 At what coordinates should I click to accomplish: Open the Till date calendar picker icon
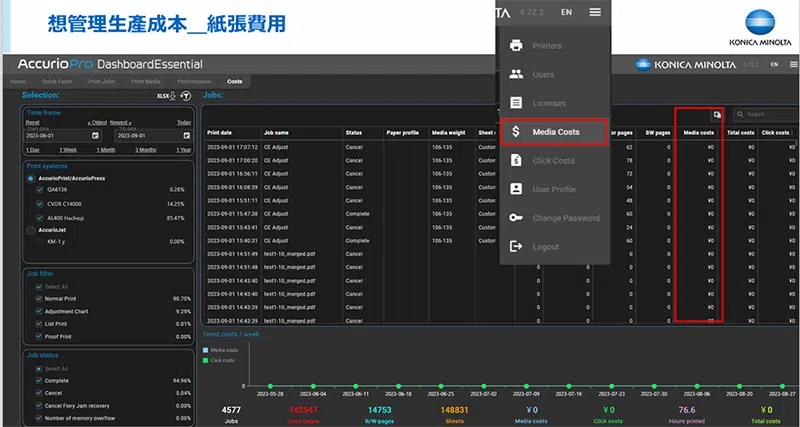[x=187, y=136]
